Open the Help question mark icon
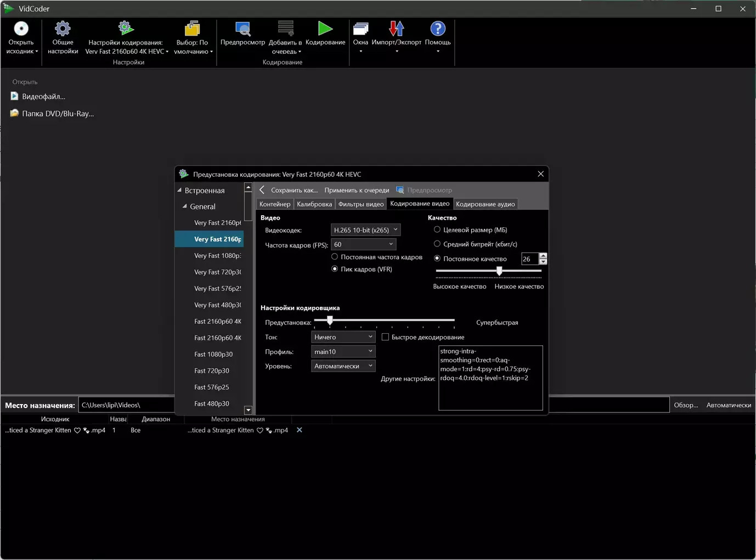Viewport: 756px width, 560px height. pyautogui.click(x=438, y=29)
